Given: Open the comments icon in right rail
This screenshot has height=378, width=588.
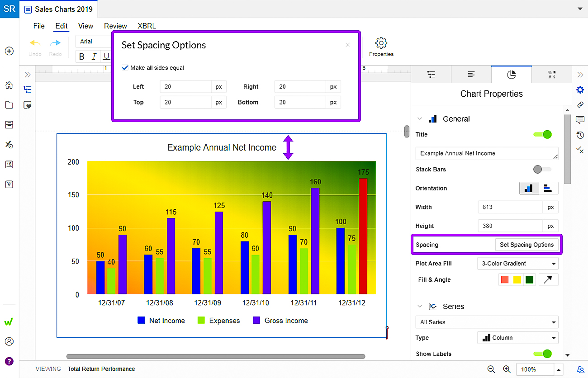Looking at the screenshot, I should click(x=580, y=120).
